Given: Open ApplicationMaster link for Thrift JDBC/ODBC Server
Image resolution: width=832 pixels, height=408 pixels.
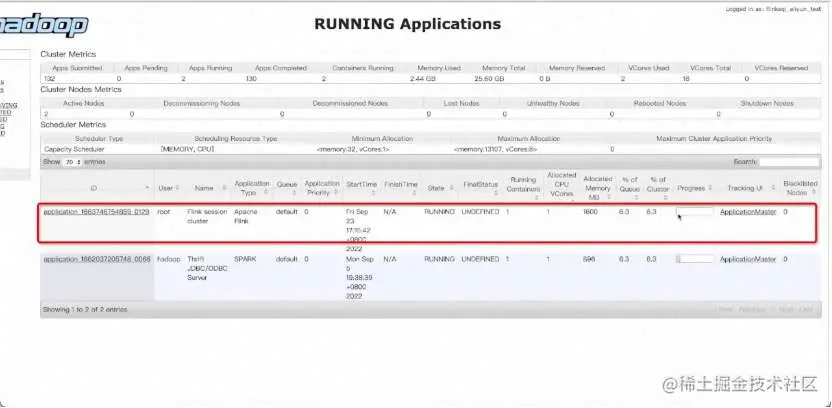Looking at the screenshot, I should (x=748, y=259).
